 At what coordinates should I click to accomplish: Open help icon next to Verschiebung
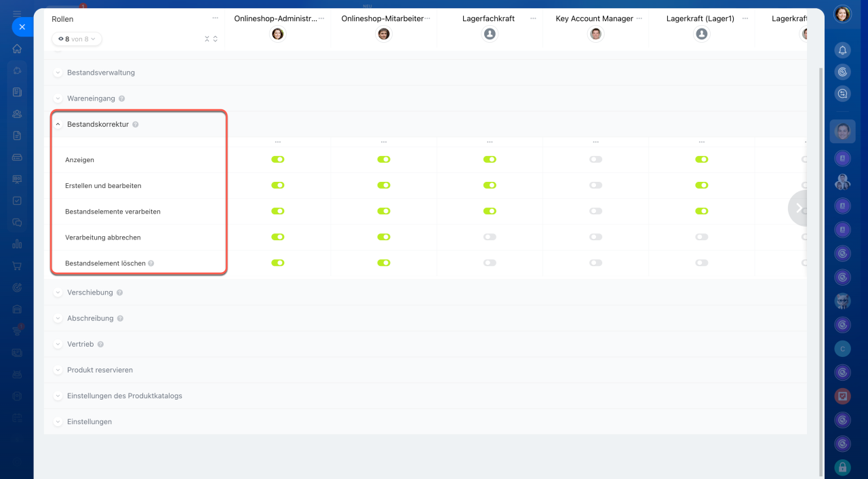pos(119,292)
